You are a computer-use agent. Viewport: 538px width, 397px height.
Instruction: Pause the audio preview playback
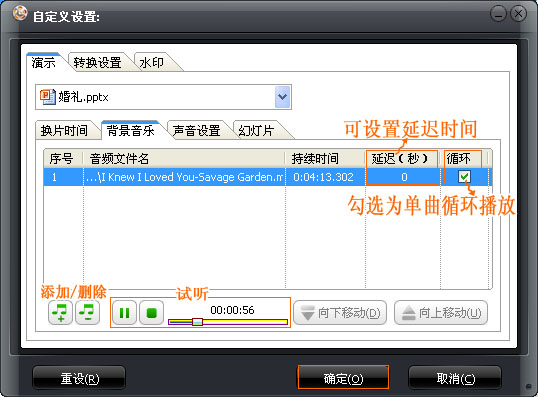(124, 313)
